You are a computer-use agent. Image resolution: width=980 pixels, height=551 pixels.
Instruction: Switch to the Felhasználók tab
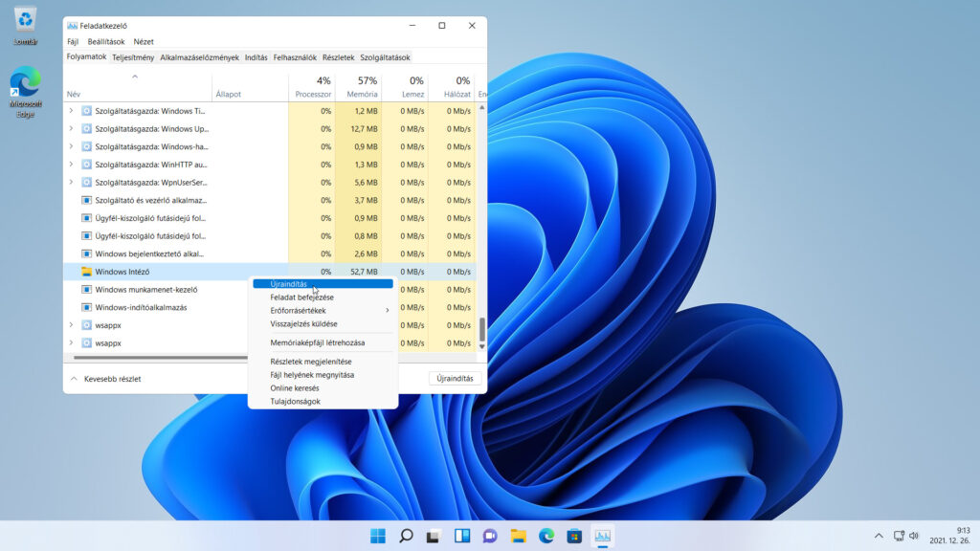[x=295, y=57]
